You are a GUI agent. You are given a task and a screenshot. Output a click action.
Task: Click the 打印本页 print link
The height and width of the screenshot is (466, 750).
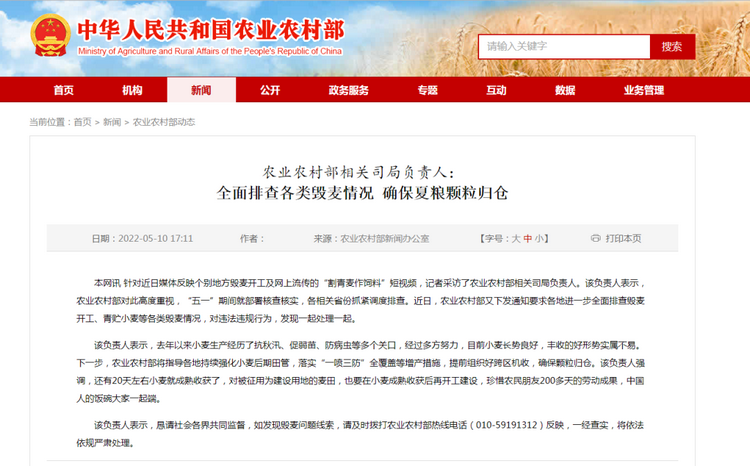click(x=623, y=238)
